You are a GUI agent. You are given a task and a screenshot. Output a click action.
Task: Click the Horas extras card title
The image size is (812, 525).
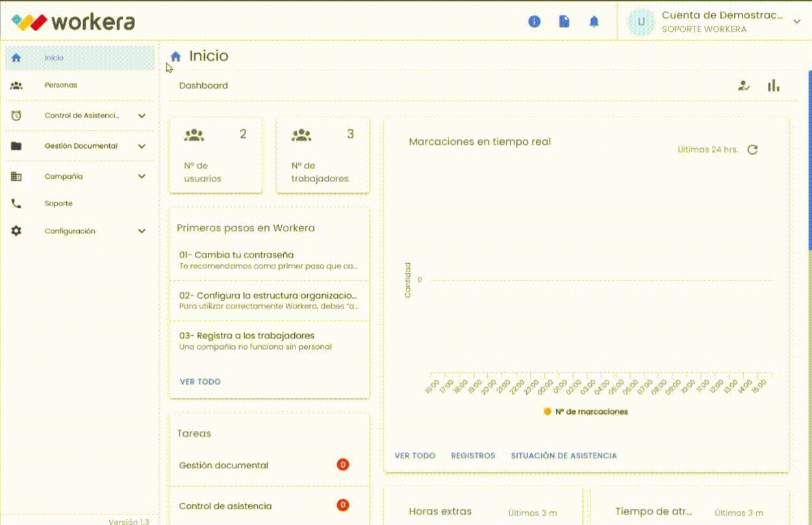pos(440,512)
